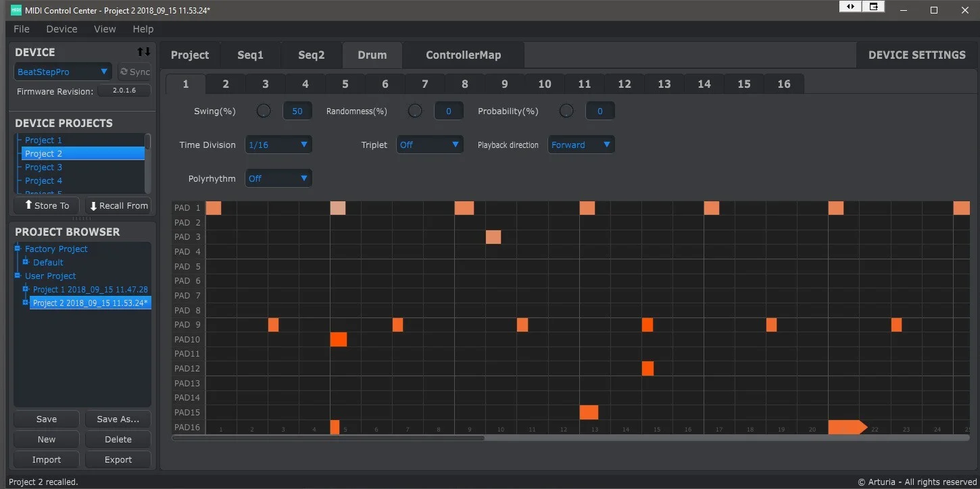
Task: Toggle PAD 1 step 1 in grid
Action: (x=214, y=208)
